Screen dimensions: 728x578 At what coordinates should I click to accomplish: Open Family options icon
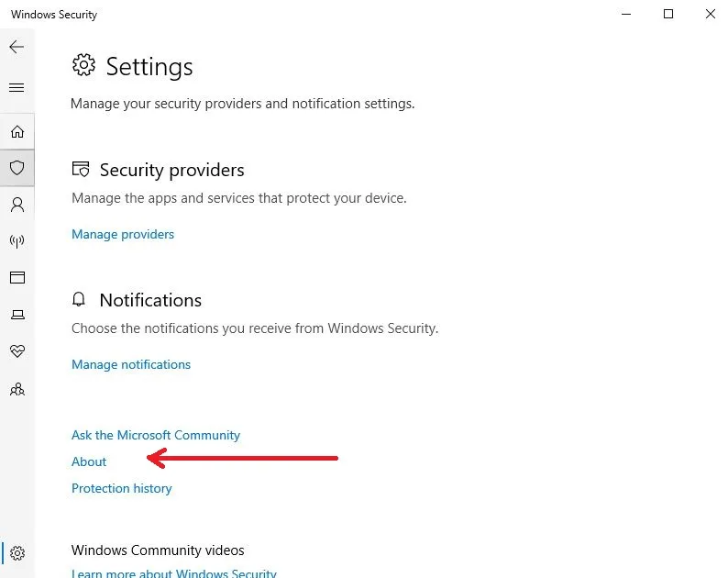[17, 389]
